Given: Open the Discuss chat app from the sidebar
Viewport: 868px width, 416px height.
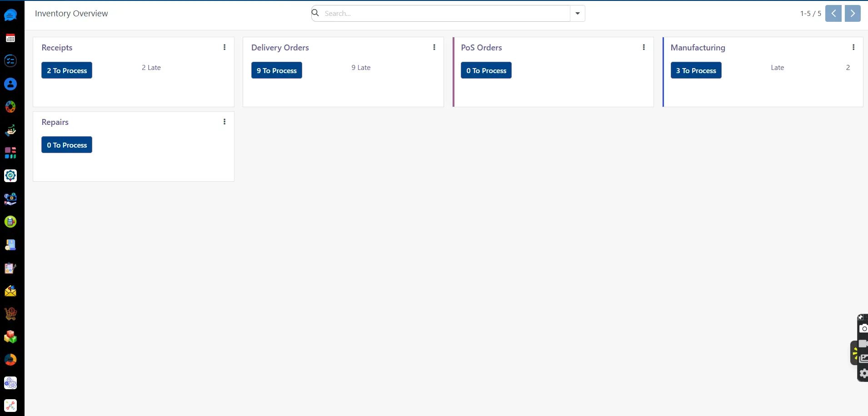Looking at the screenshot, I should [x=10, y=15].
